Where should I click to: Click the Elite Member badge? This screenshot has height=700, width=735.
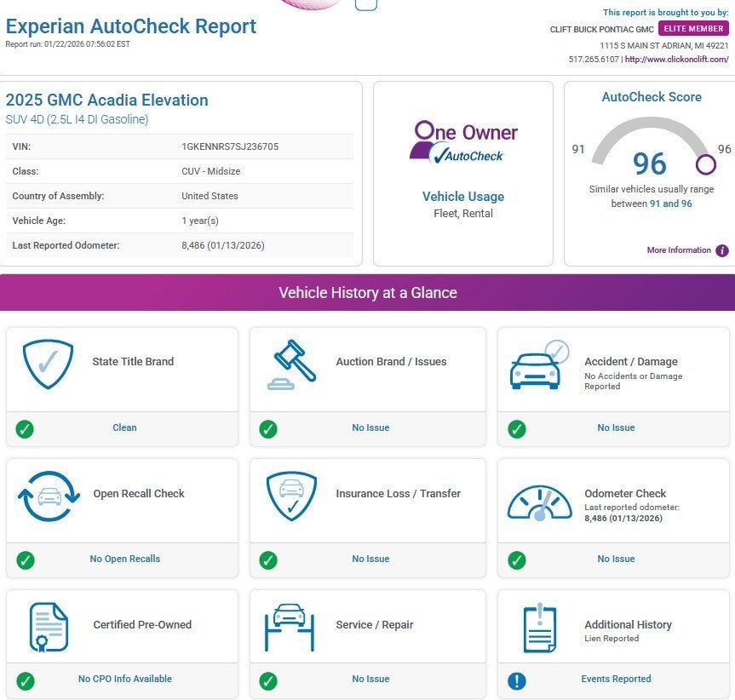(x=693, y=29)
